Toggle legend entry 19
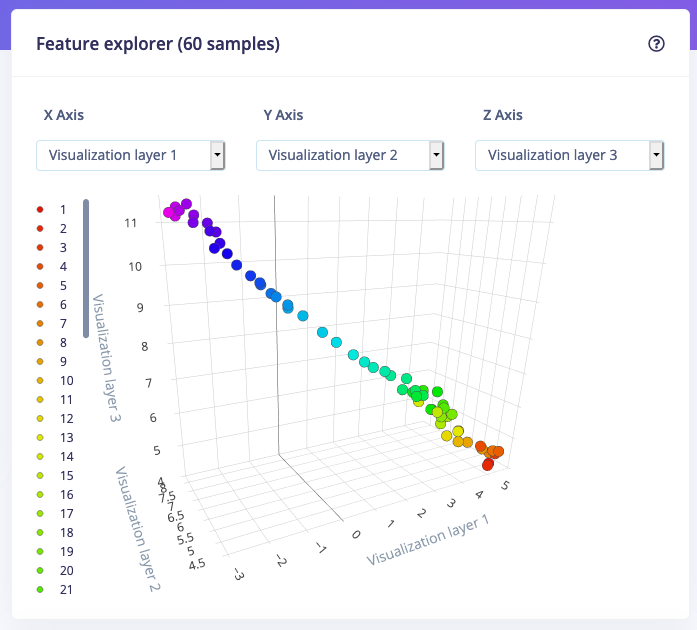697x630 pixels. [55, 552]
